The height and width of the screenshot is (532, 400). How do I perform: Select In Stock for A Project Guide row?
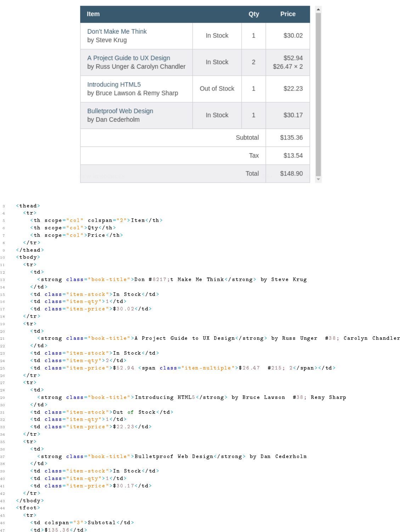coord(217,62)
